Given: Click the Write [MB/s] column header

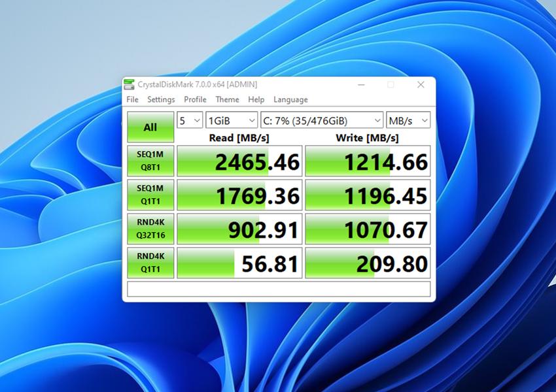Looking at the screenshot, I should point(367,138).
